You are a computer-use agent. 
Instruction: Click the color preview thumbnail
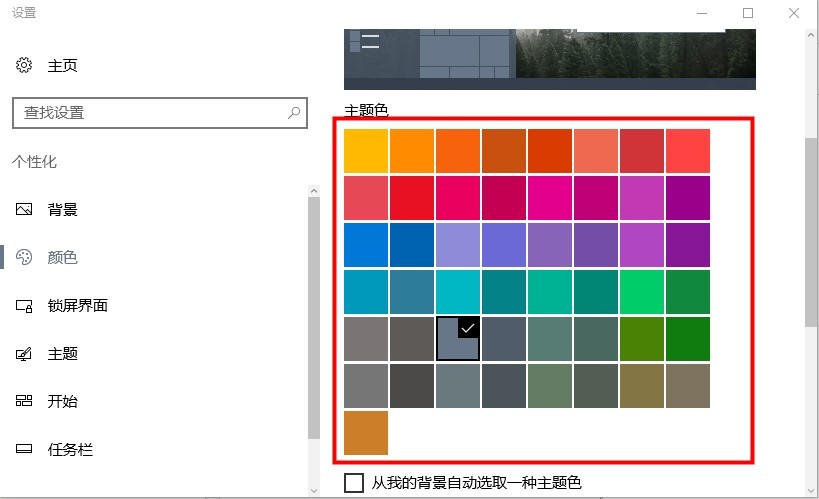[549, 59]
